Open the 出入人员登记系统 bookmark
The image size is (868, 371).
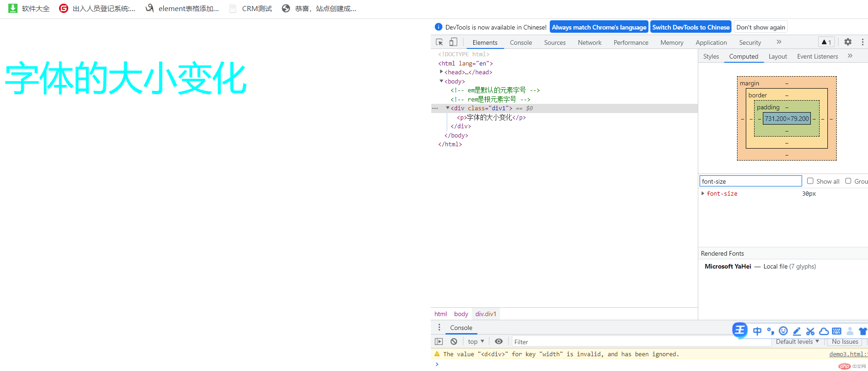pyautogui.click(x=97, y=8)
